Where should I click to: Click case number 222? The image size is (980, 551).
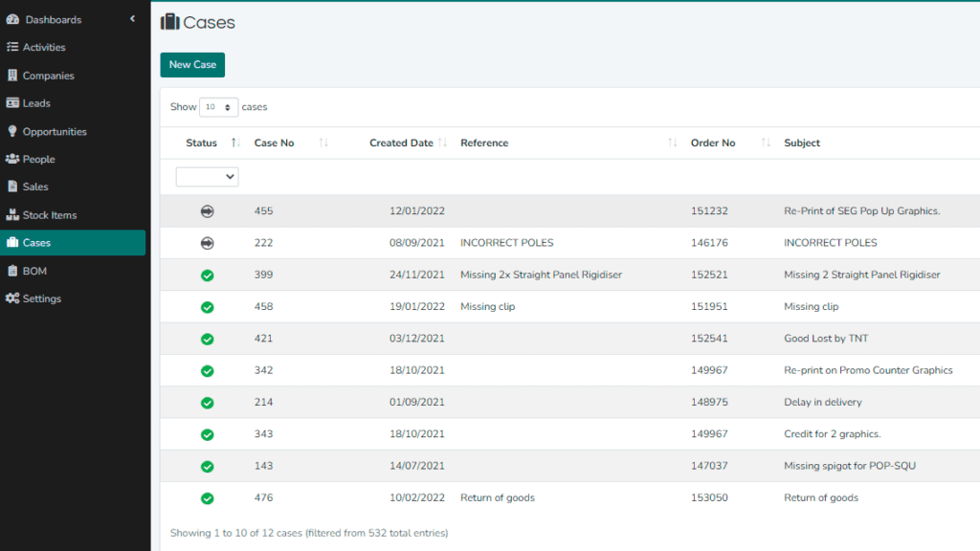[264, 242]
